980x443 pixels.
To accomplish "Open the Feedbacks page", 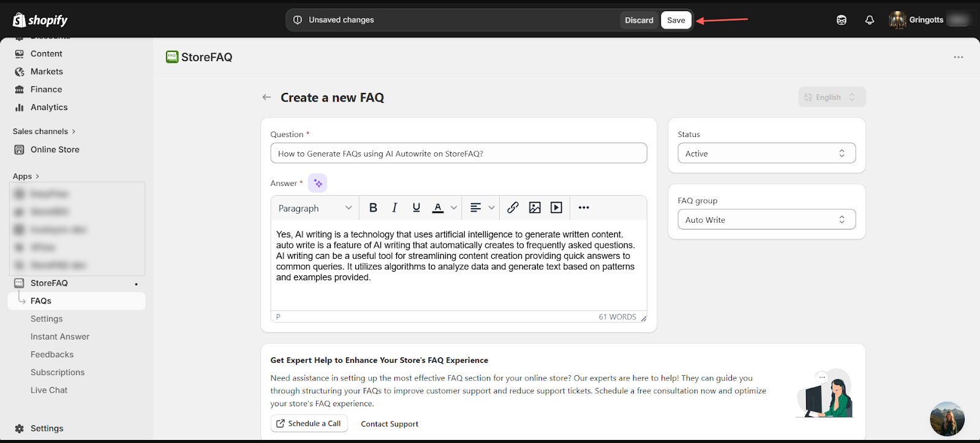I will point(52,354).
